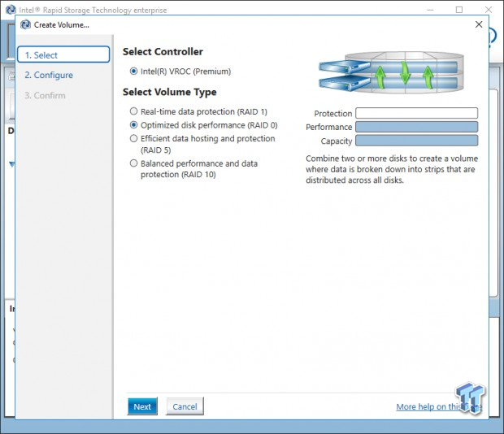Click the RAID disk array illustration
Screen dimensions: 504x434
tap(391, 72)
